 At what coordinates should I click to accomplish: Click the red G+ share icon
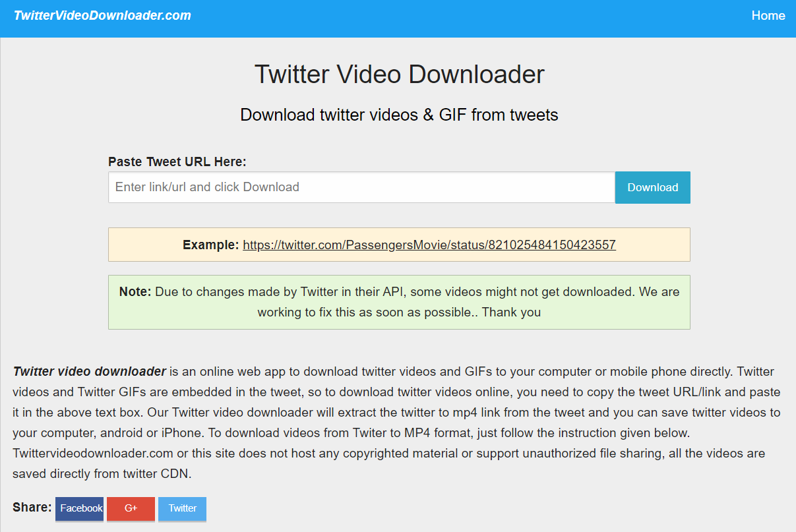131,508
